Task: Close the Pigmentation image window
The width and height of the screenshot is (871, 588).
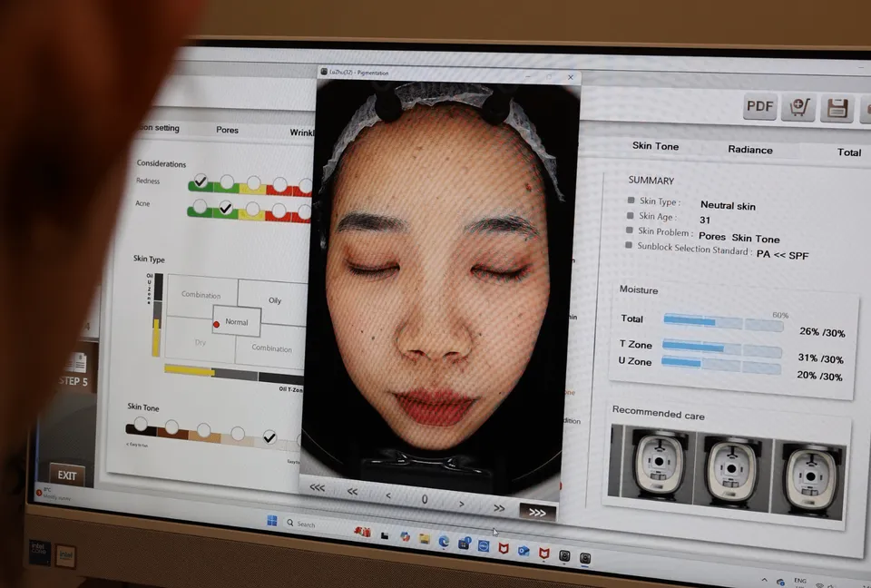Action: (x=571, y=77)
